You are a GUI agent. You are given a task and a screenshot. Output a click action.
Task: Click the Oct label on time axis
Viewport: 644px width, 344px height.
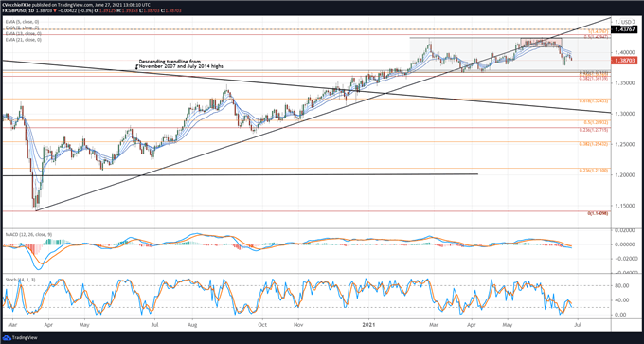pyautogui.click(x=262, y=324)
